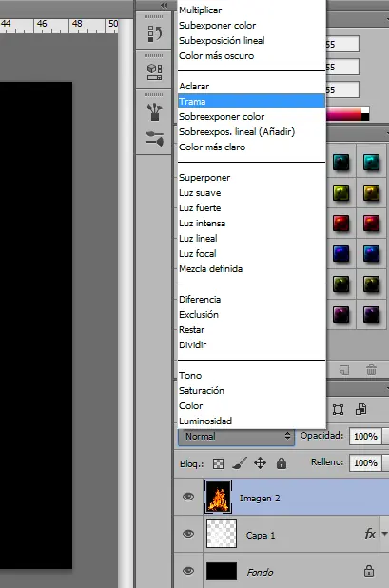The width and height of the screenshot is (389, 588).
Task: Select the Fondo black thumbnail
Action: pos(222,571)
